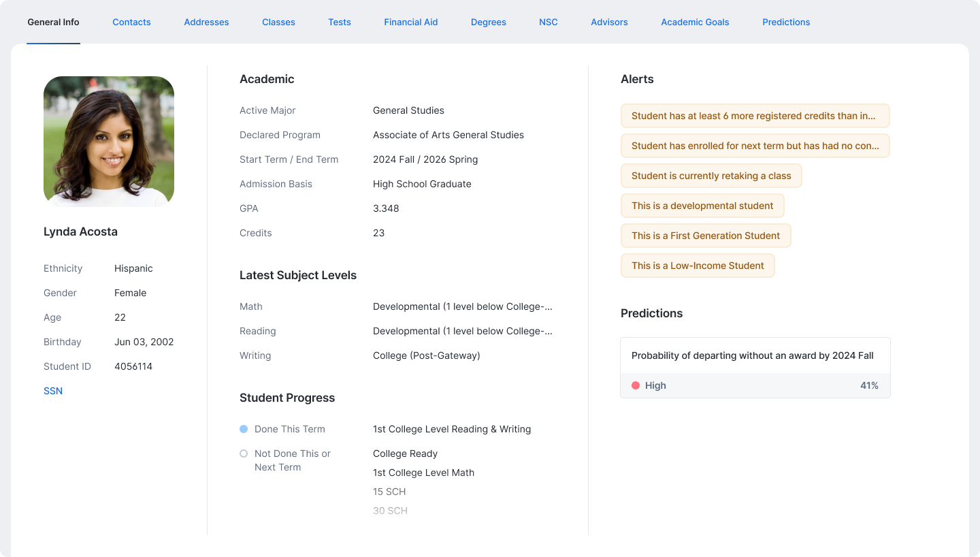Click the hollow Not Done This Term circle
This screenshot has width=980, height=557.
click(244, 453)
